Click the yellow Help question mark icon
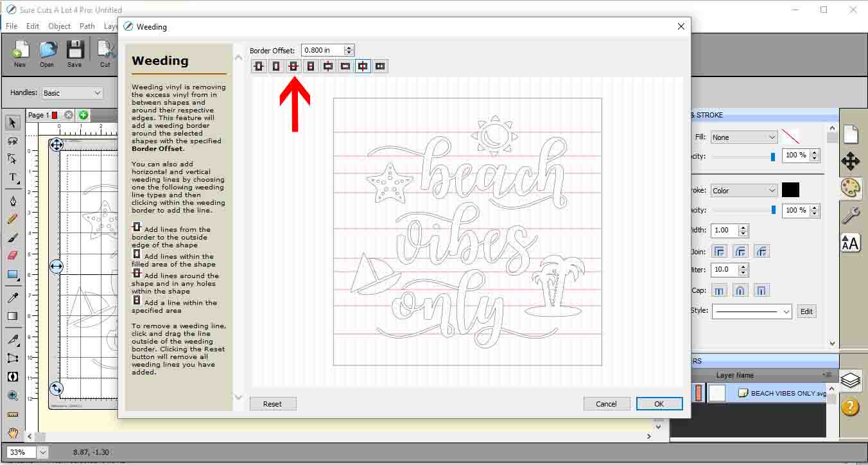This screenshot has width=868, height=465. point(850,407)
